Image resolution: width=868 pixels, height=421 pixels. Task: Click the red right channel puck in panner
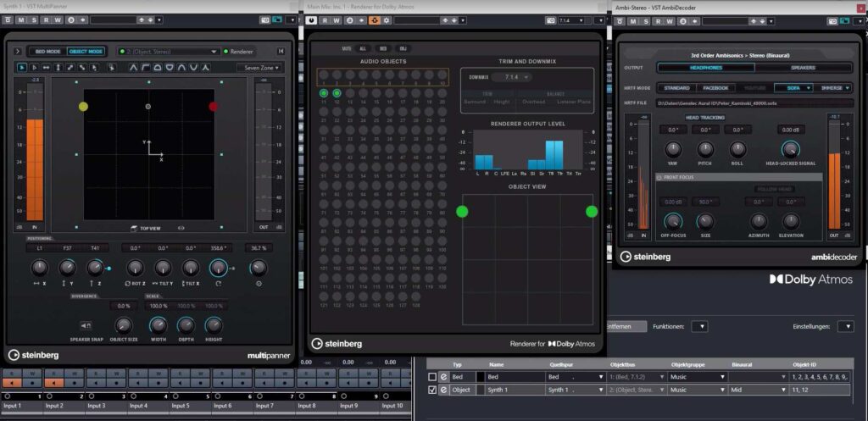pyautogui.click(x=213, y=106)
